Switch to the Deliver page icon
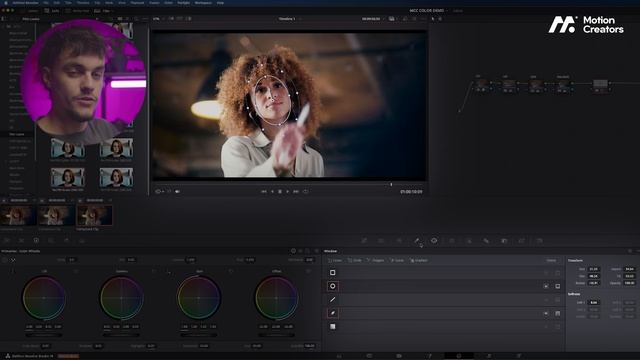 point(519,356)
